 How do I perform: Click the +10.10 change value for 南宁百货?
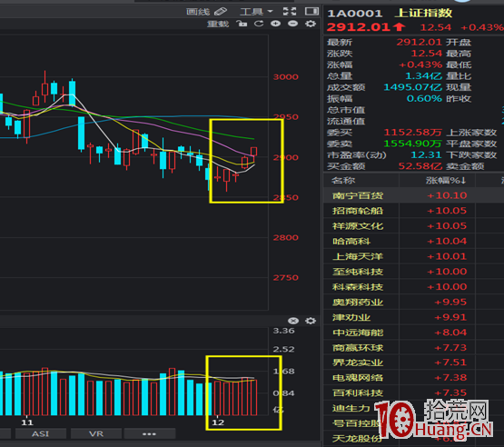point(447,195)
